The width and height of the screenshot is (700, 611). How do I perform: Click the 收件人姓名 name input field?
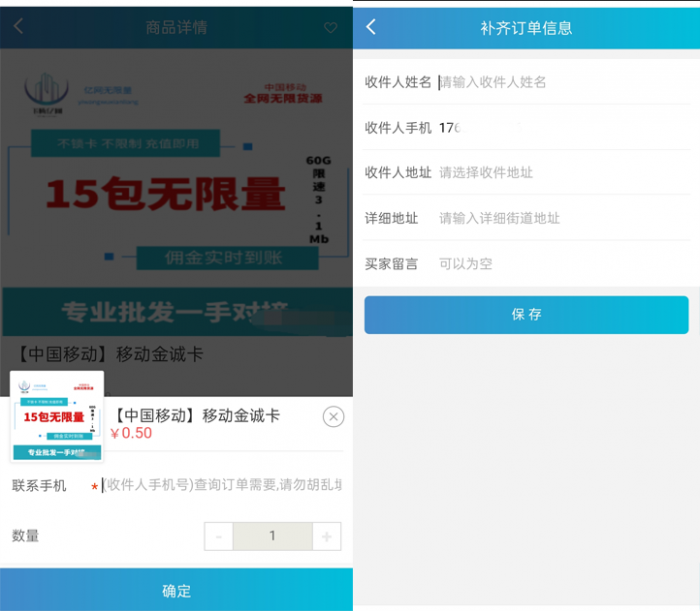(x=562, y=82)
